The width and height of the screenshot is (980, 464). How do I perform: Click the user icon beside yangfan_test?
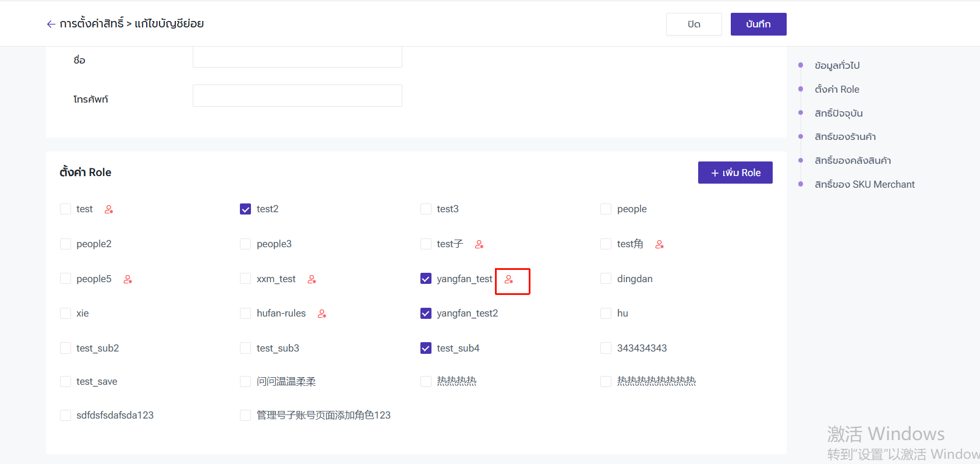click(x=509, y=280)
